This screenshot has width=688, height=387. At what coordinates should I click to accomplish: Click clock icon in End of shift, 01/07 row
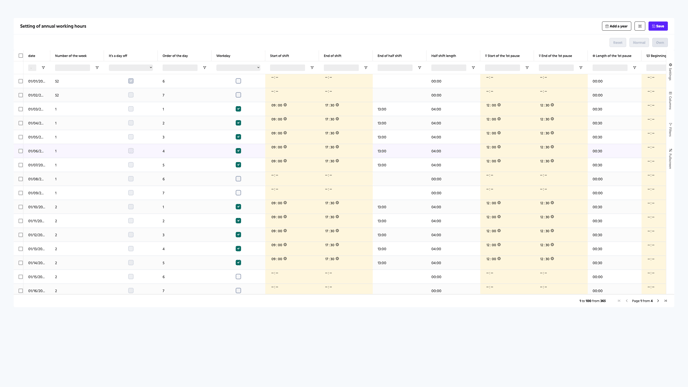pyautogui.click(x=337, y=161)
